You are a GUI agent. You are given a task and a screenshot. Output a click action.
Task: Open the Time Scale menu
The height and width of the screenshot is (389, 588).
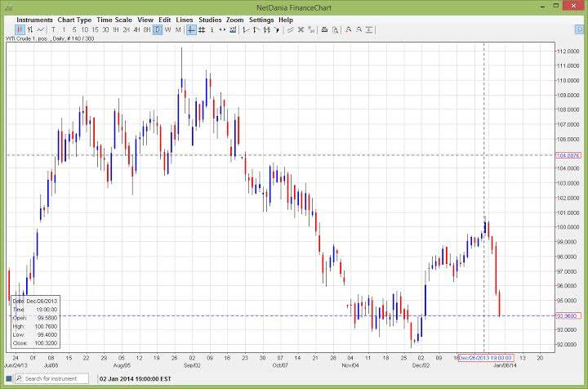pyautogui.click(x=114, y=20)
